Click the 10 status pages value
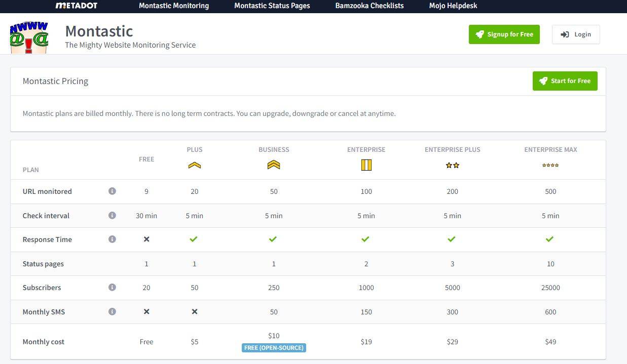Image resolution: width=627 pixels, height=364 pixels. coord(550,264)
